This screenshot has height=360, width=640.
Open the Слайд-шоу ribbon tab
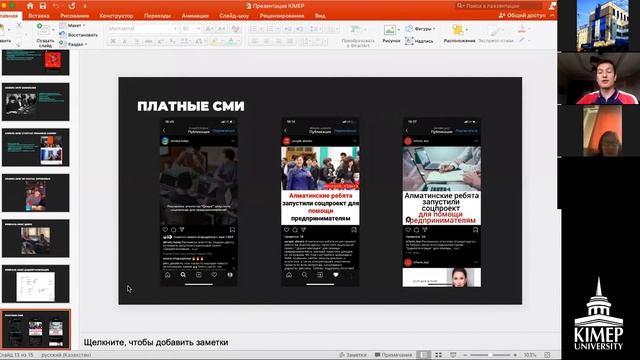click(234, 16)
